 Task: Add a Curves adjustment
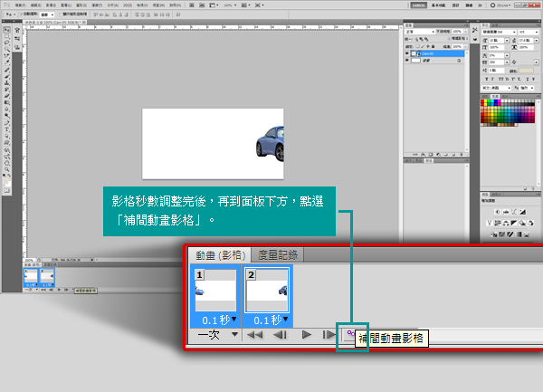[514, 212]
